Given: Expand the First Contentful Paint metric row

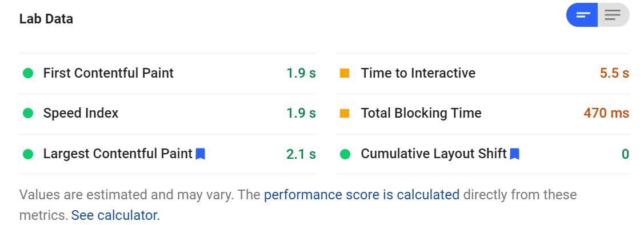Looking at the screenshot, I should (167, 74).
